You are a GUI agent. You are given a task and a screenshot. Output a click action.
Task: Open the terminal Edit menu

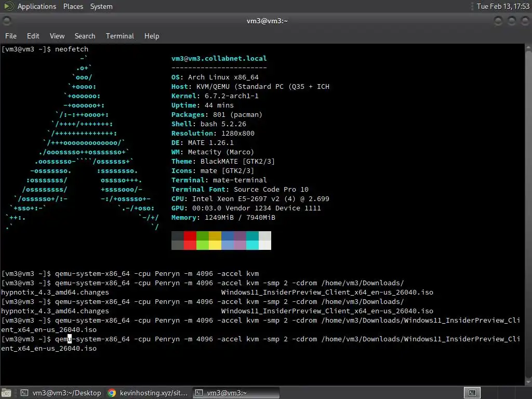pyautogui.click(x=33, y=36)
